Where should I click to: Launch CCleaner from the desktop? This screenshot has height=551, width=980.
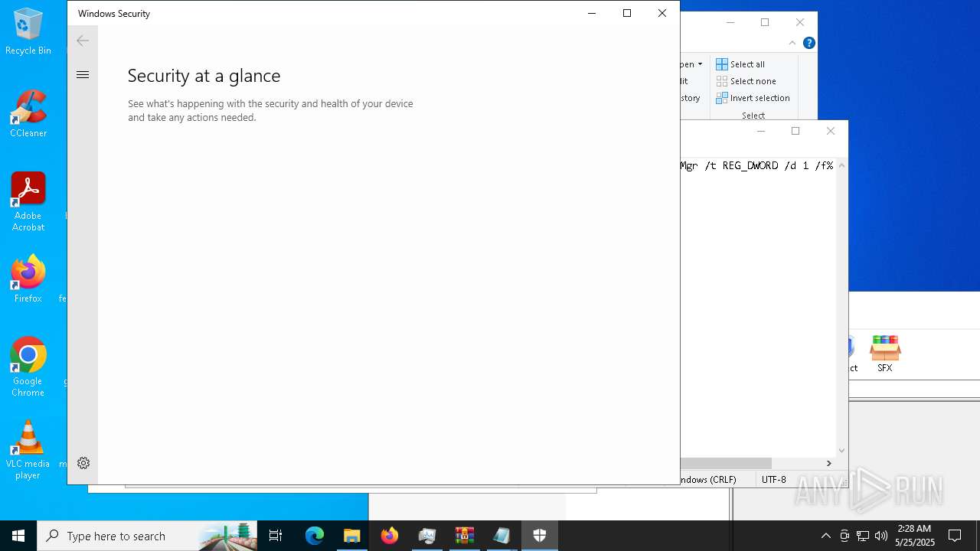pos(28,114)
